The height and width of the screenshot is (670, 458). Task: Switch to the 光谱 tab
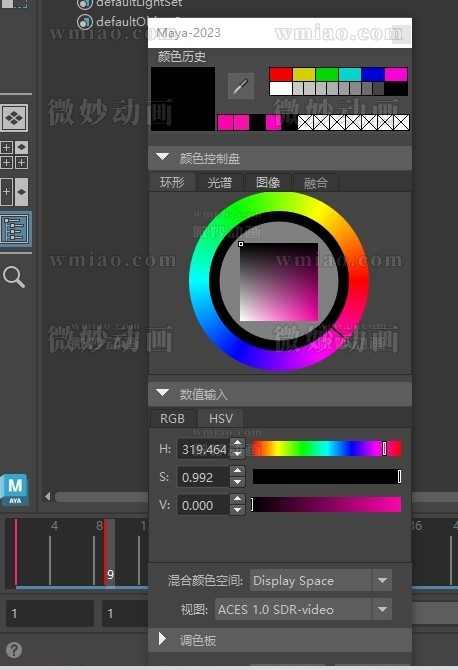pos(220,182)
